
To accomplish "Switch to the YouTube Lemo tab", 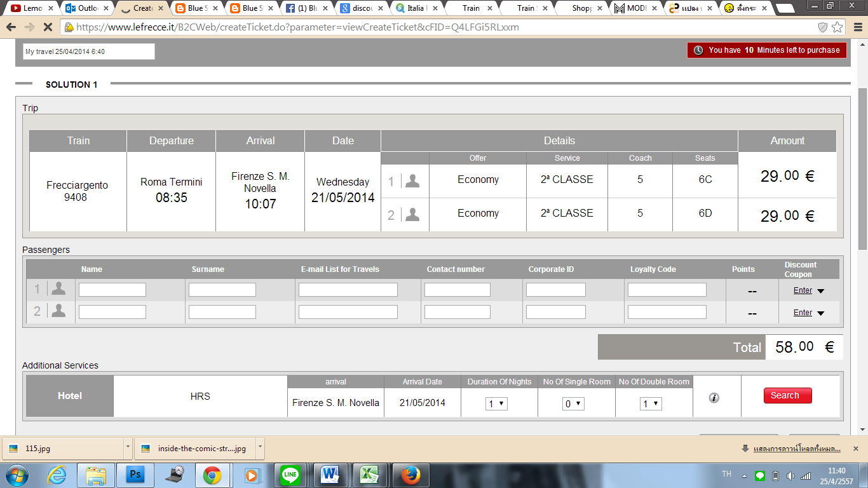I will (34, 8).
